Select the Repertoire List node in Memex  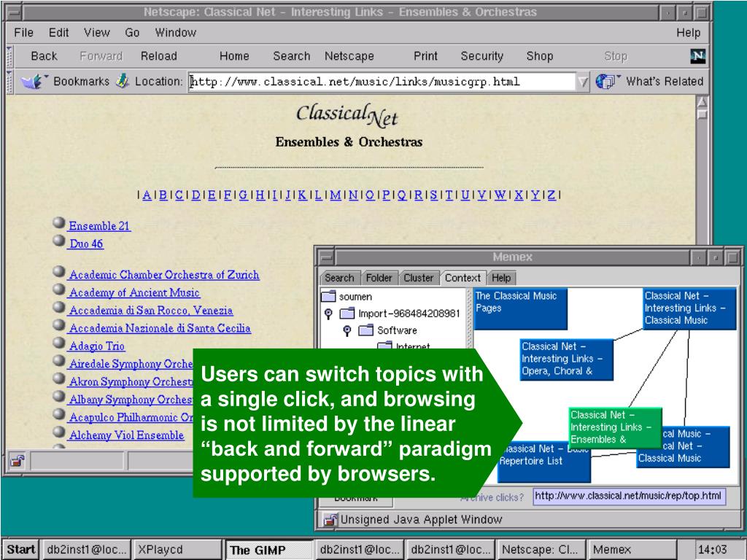tap(544, 461)
